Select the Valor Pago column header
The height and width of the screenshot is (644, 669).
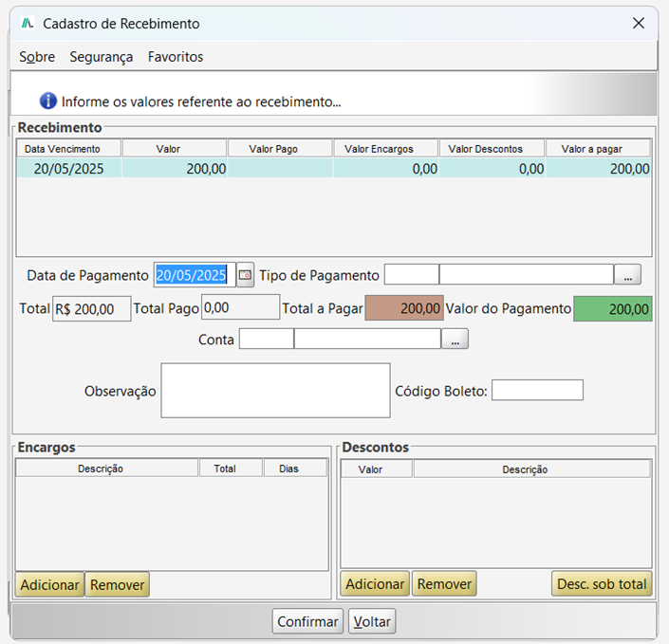pos(280,148)
